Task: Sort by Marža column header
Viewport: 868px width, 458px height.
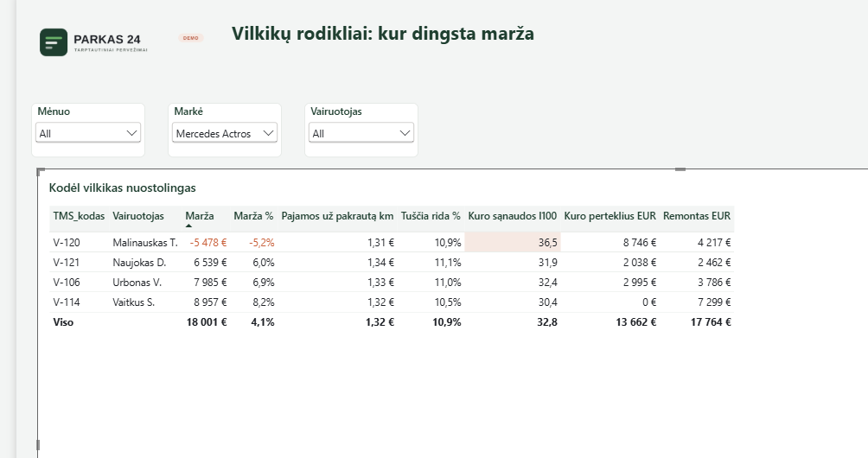Action: 200,216
